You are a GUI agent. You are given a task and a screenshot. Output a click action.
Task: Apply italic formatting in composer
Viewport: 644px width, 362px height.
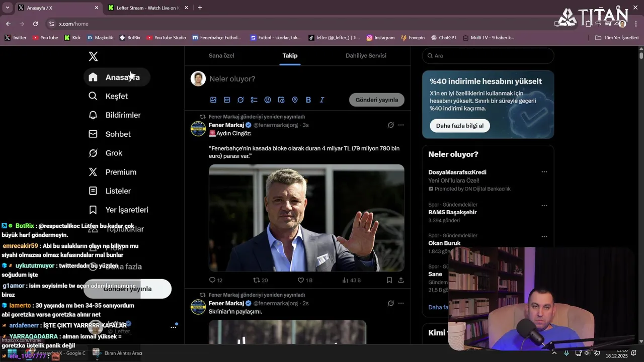point(322,100)
